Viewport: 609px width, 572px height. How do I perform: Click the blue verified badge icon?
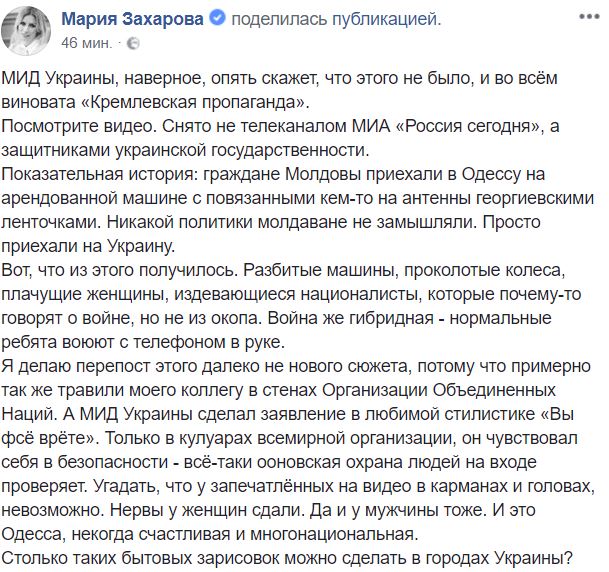tap(218, 18)
